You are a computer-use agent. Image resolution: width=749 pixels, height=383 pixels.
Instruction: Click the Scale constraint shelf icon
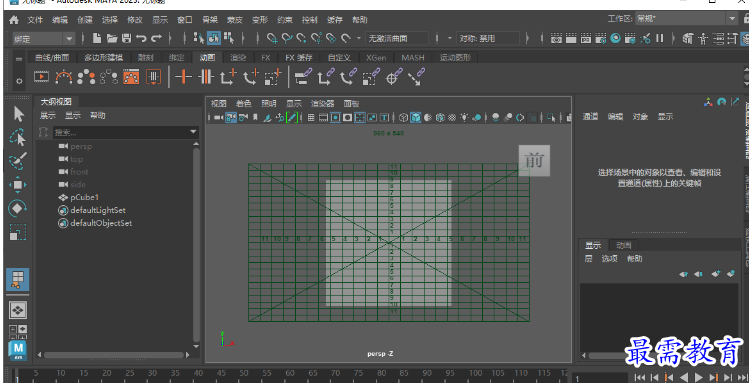point(371,77)
